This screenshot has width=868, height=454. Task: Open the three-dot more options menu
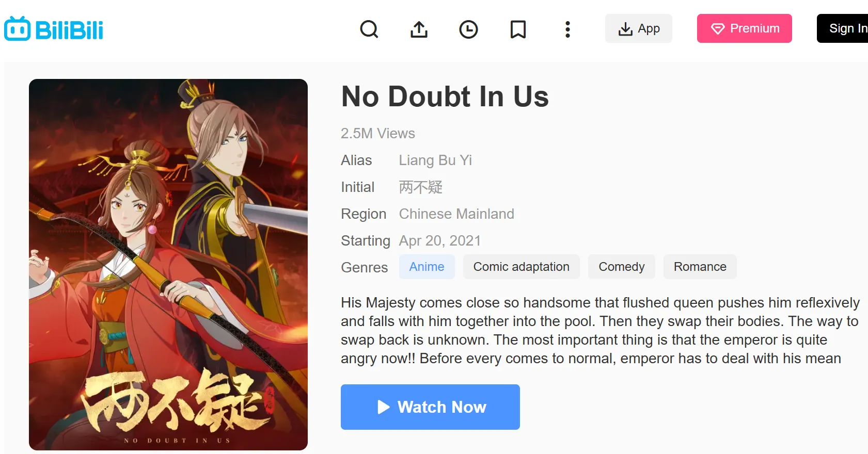point(567,29)
